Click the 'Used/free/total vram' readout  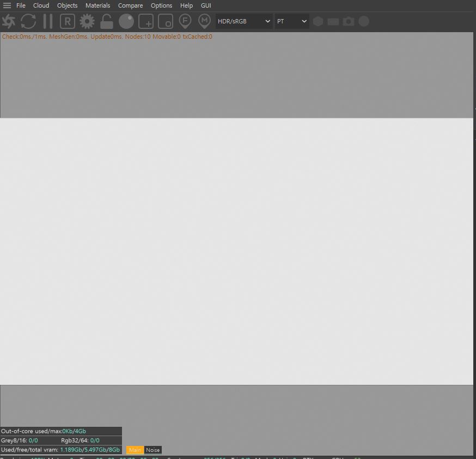pos(61,450)
